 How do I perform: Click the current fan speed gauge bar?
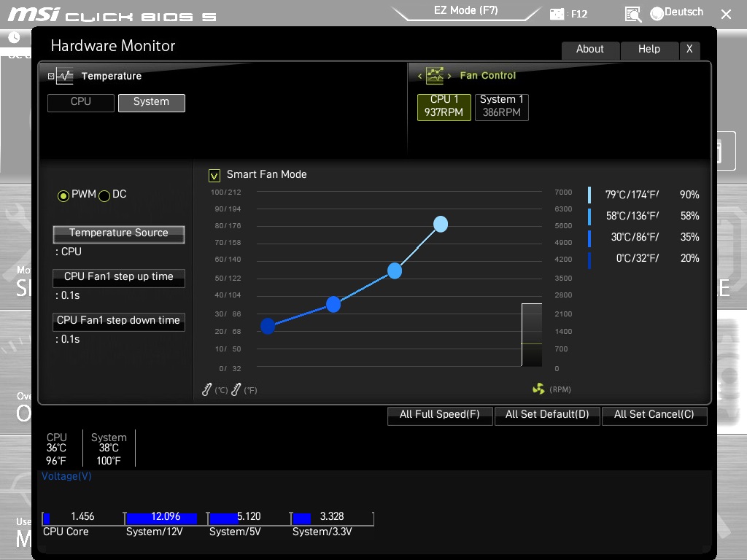point(532,335)
